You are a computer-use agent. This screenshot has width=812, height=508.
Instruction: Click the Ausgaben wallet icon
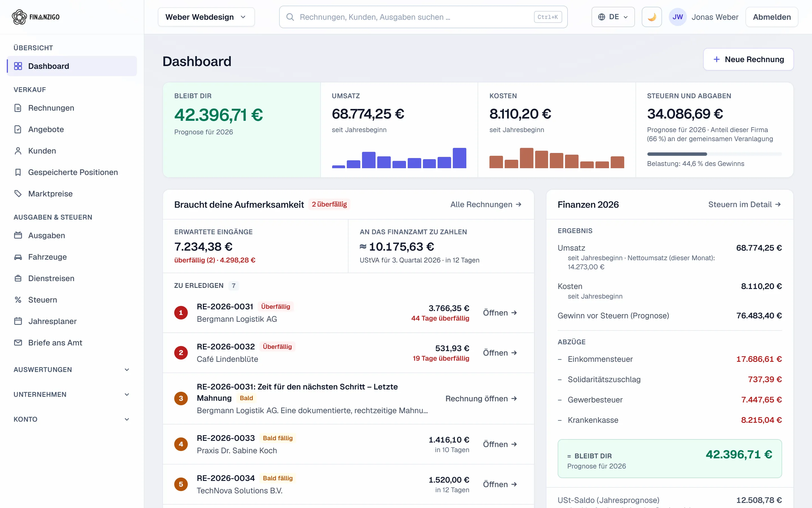click(x=18, y=236)
